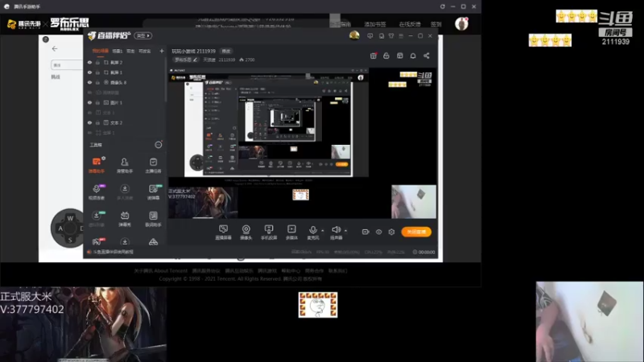Click the input field in Tencent assistant page

67,65
